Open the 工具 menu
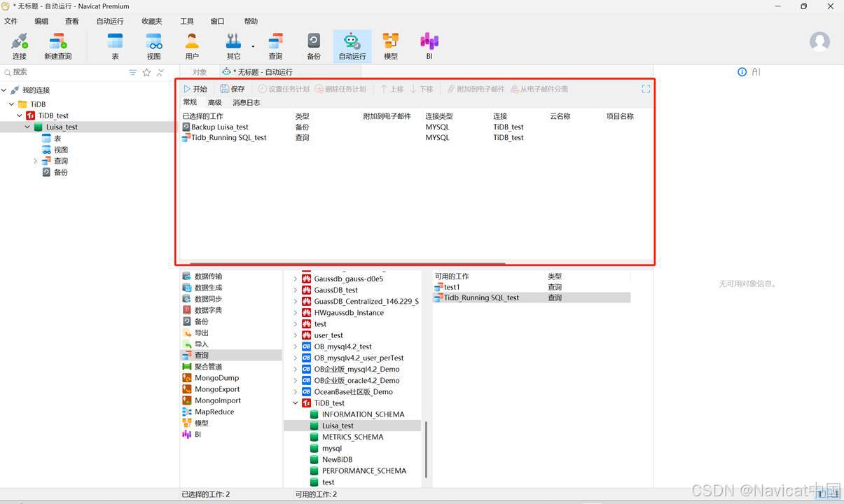Image resolution: width=844 pixels, height=504 pixels. (x=187, y=22)
